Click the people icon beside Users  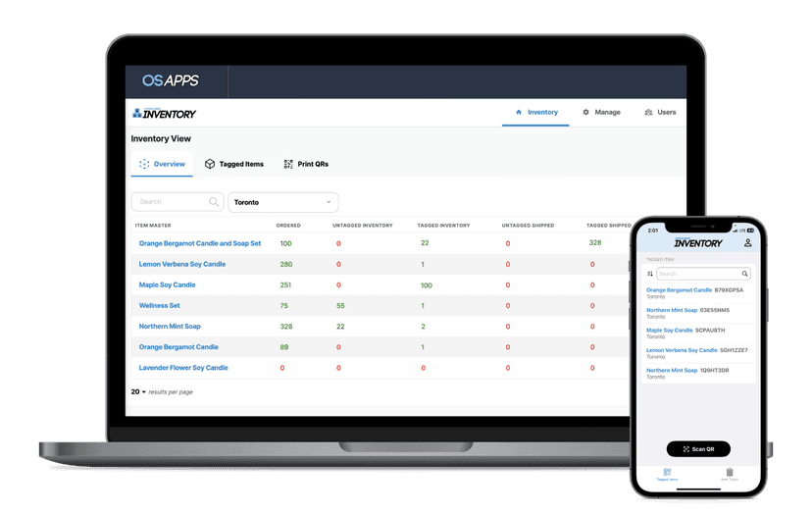648,112
